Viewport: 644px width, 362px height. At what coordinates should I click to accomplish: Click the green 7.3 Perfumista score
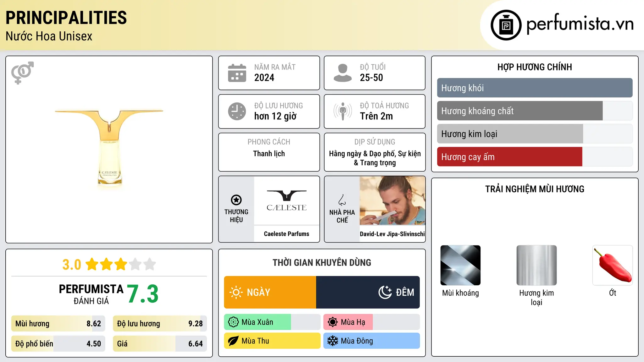click(143, 294)
